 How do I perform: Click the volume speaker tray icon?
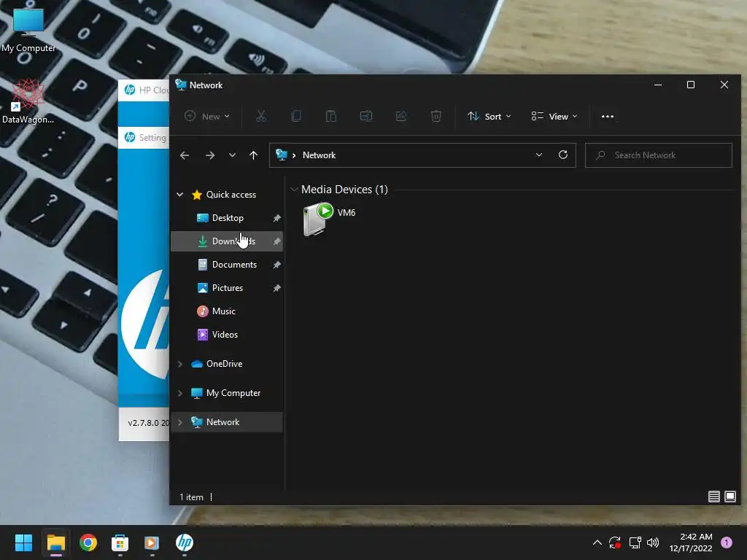(653, 542)
